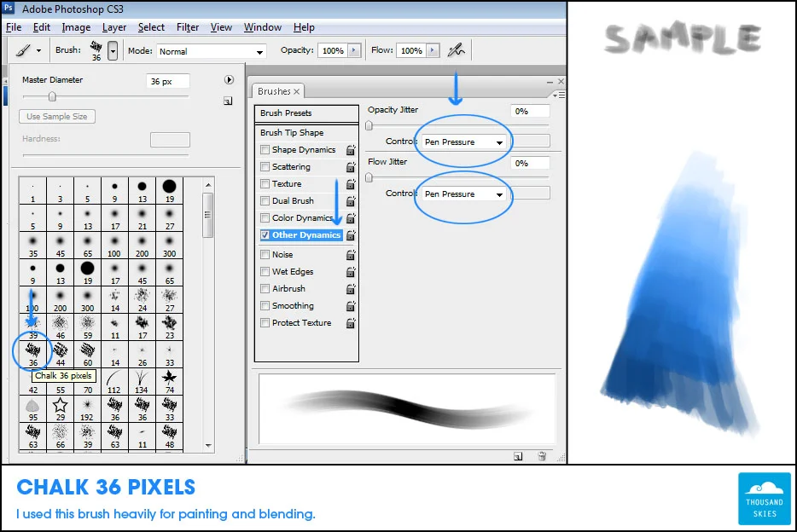797x532 pixels.
Task: Click the trash icon in Brushes panel
Action: point(542,456)
